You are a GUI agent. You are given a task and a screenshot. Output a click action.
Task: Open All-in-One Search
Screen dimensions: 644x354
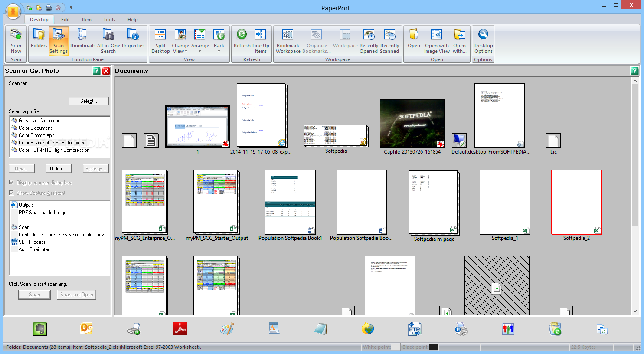point(108,41)
